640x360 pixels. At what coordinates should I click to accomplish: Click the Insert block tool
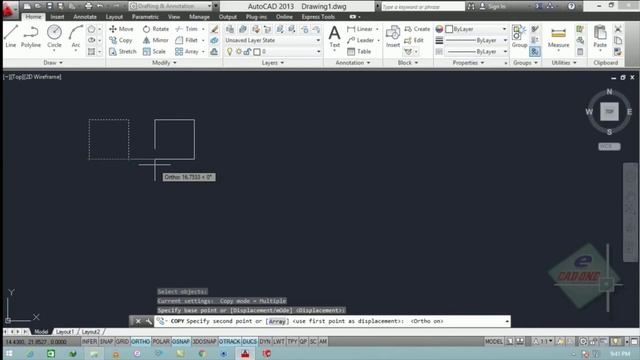point(393,36)
